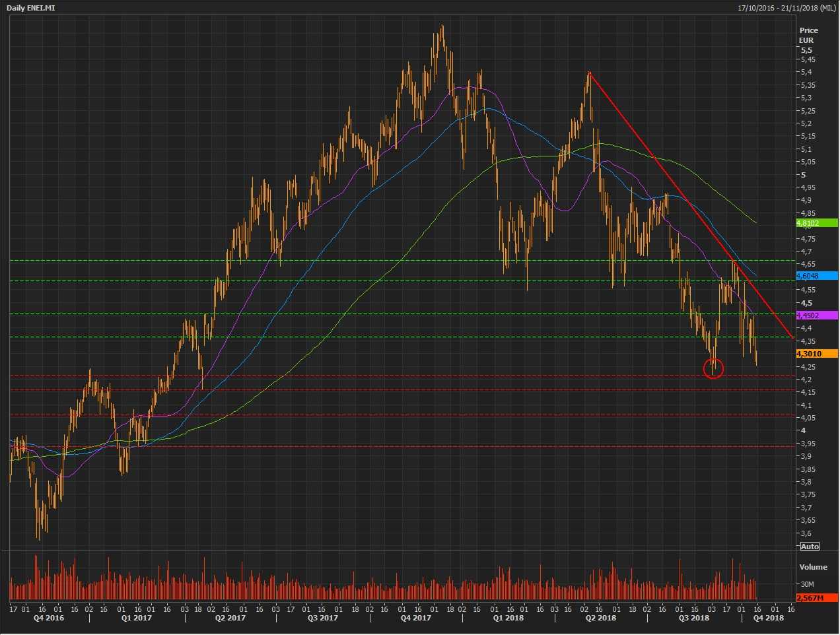This screenshot has height=635, width=840.
Task: Click Q3 2018 quarter label
Action: pyautogui.click(x=694, y=618)
